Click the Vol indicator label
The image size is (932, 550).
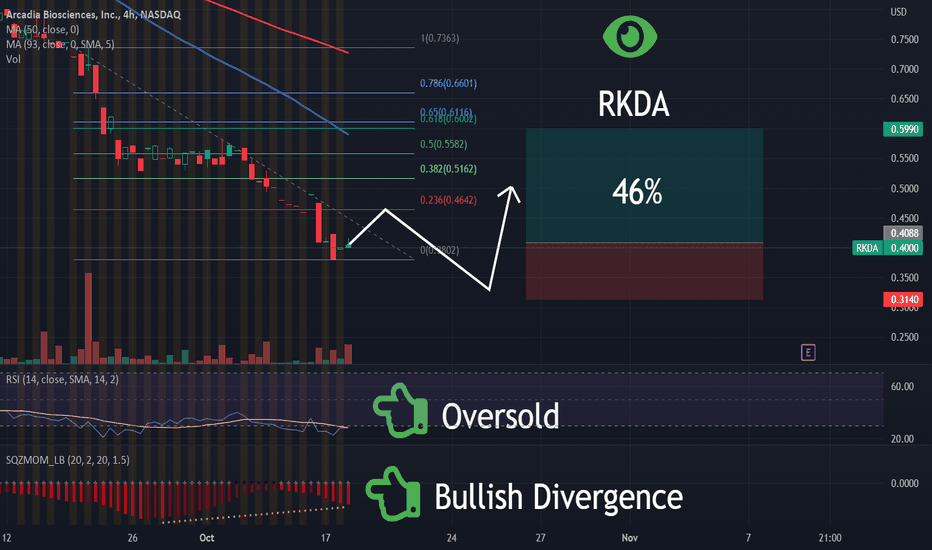click(x=13, y=59)
